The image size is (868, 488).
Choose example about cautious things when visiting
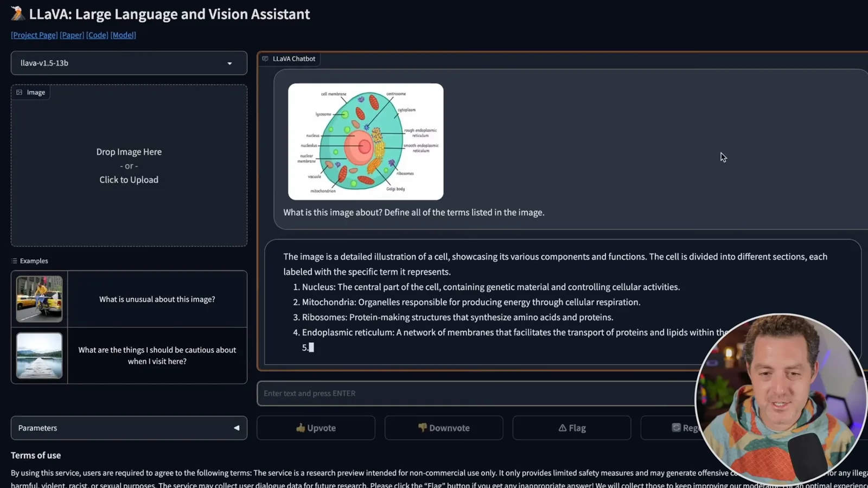[157, 356]
